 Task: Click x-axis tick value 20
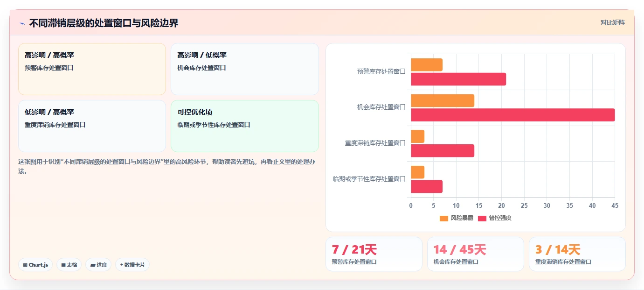click(501, 205)
